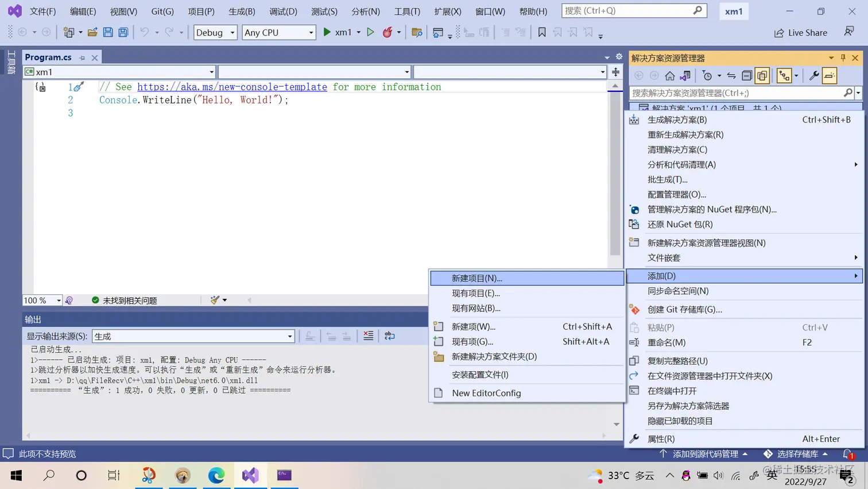Open Windows taskbar search

(49, 475)
